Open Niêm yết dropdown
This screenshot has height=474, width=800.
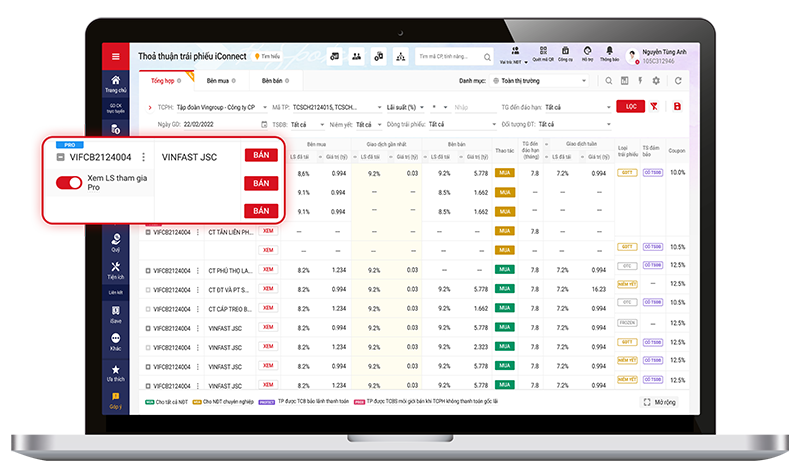(369, 124)
